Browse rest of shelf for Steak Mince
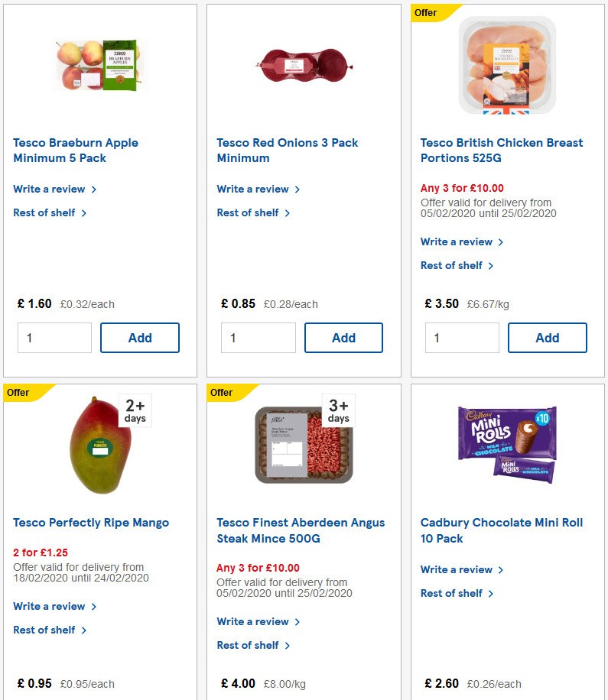 tap(249, 645)
